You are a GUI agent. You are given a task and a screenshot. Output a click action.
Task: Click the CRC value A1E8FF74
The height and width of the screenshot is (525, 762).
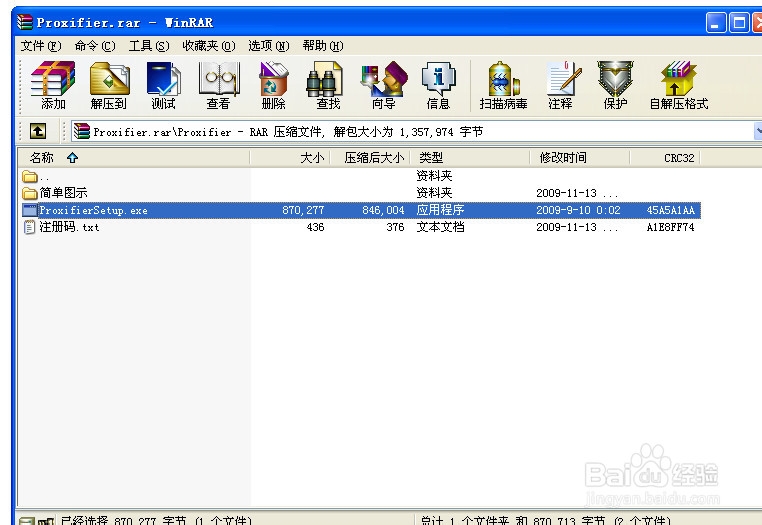(671, 227)
